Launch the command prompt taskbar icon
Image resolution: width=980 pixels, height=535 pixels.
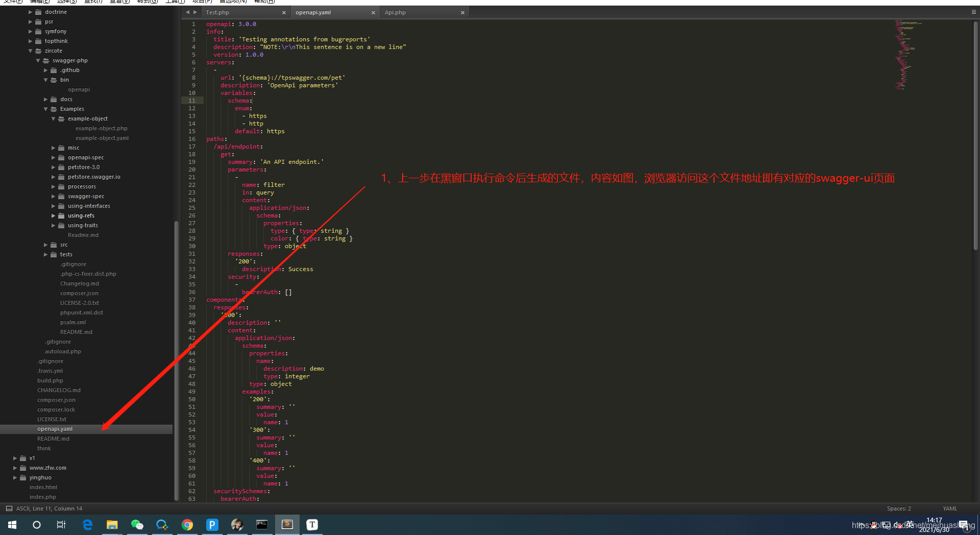coord(262,525)
